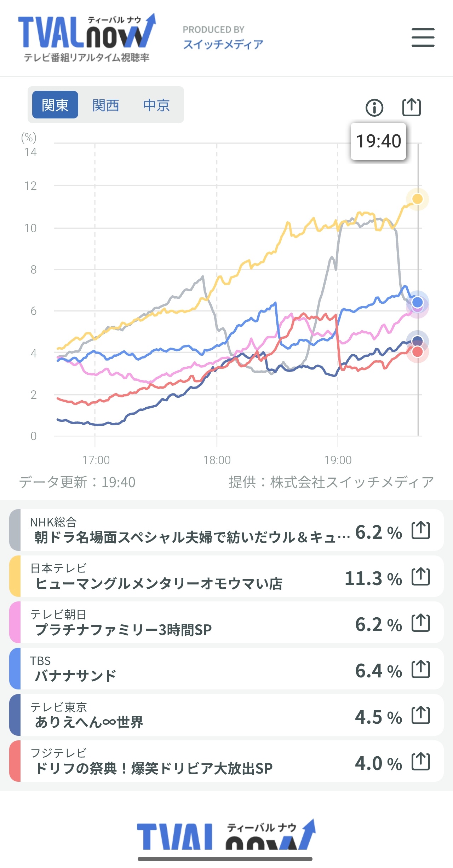Click red フジテレビ data point on chart

[x=418, y=352]
